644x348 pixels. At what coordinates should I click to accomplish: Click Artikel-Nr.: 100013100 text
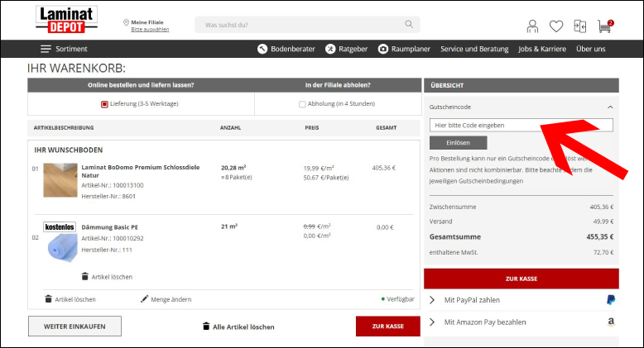point(113,185)
